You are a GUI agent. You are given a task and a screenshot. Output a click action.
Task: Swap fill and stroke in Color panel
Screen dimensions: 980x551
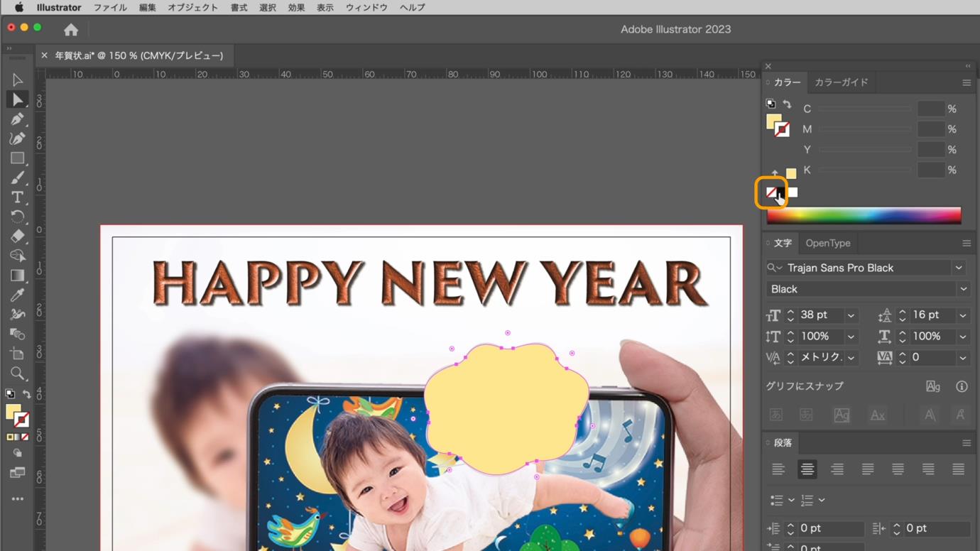click(x=787, y=104)
